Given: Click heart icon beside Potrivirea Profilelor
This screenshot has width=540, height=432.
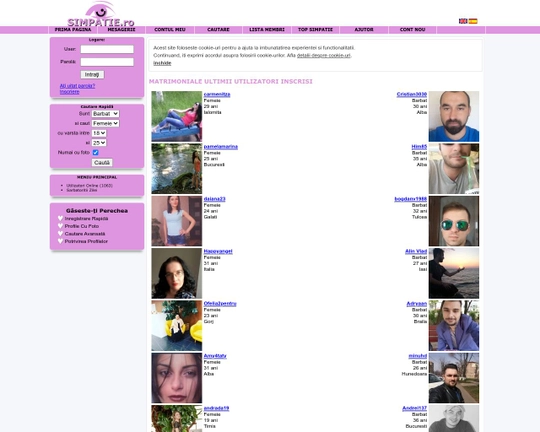Looking at the screenshot, I should pos(60,241).
